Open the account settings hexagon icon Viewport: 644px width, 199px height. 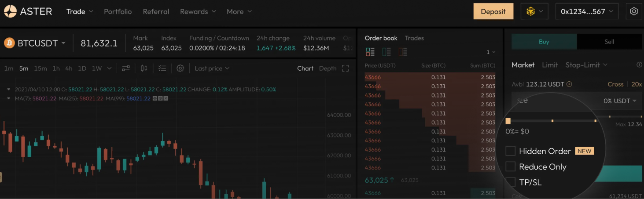pyautogui.click(x=634, y=12)
